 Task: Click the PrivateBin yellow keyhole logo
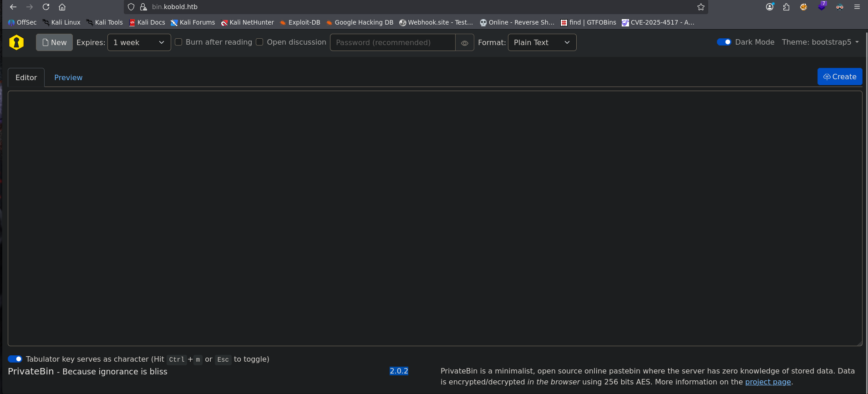pos(16,42)
